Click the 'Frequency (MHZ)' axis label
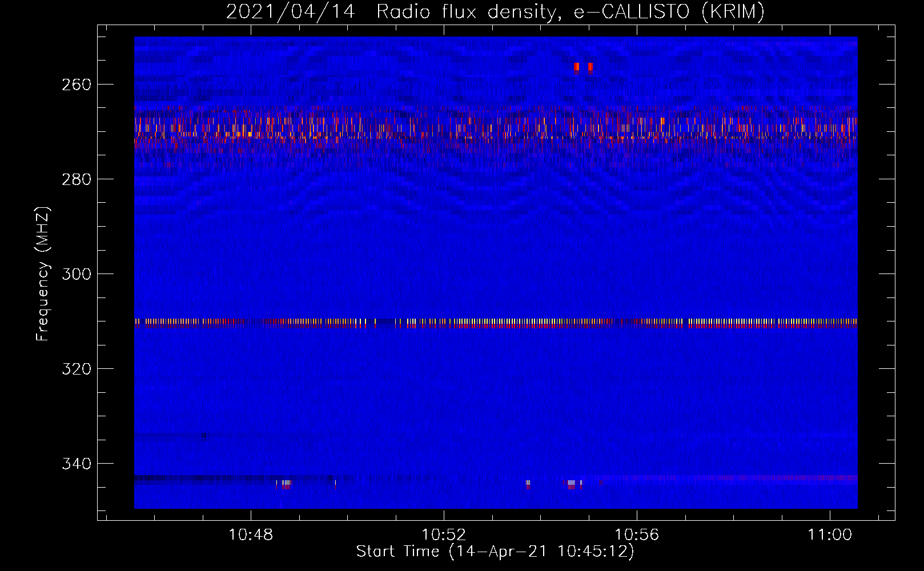 pos(43,274)
